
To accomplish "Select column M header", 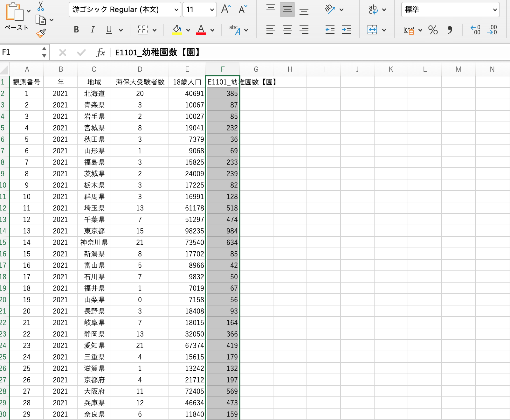I will click(x=458, y=69).
